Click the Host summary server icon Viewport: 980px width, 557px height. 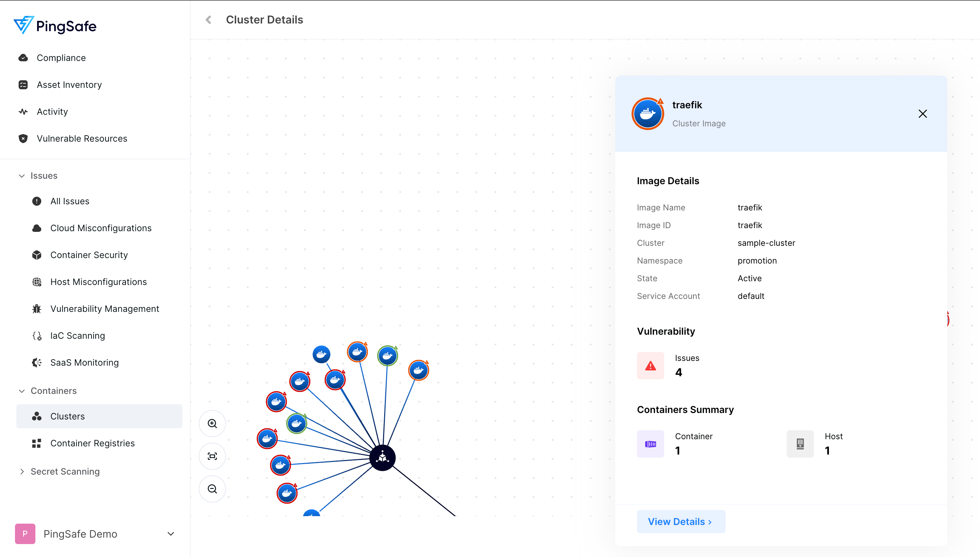click(800, 444)
